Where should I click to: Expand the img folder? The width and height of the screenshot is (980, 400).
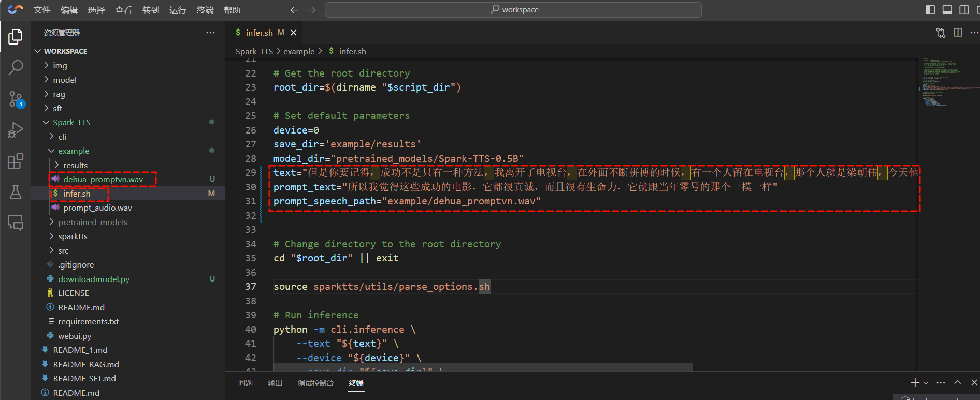pyautogui.click(x=128, y=65)
